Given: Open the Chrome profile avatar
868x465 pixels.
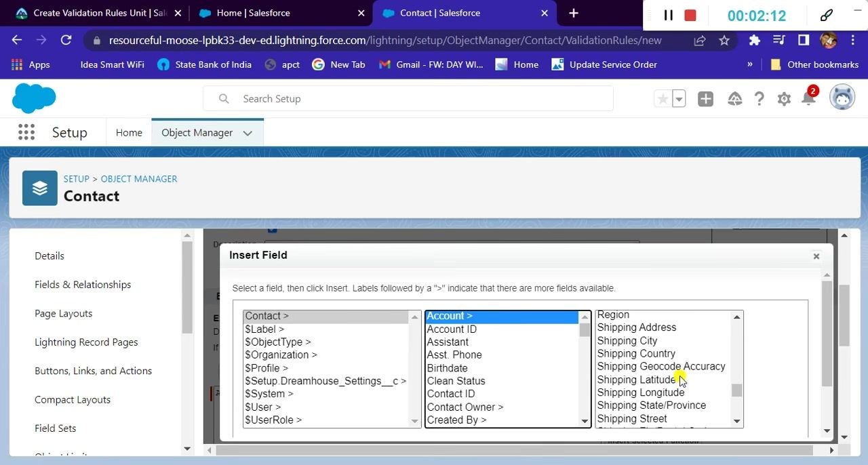Looking at the screenshot, I should [x=828, y=40].
